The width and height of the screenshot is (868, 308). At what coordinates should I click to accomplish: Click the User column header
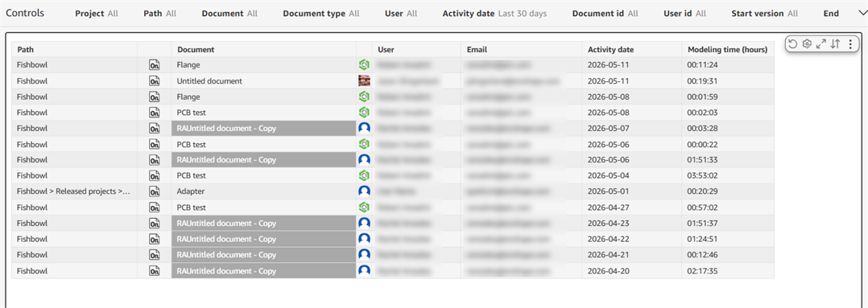tap(416, 49)
